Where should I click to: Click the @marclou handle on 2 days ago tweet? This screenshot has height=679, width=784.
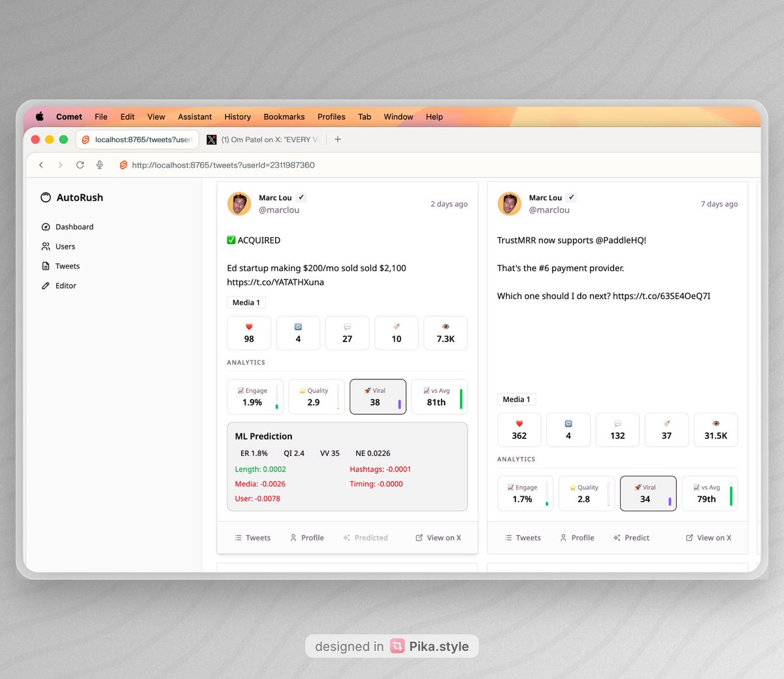coord(279,210)
